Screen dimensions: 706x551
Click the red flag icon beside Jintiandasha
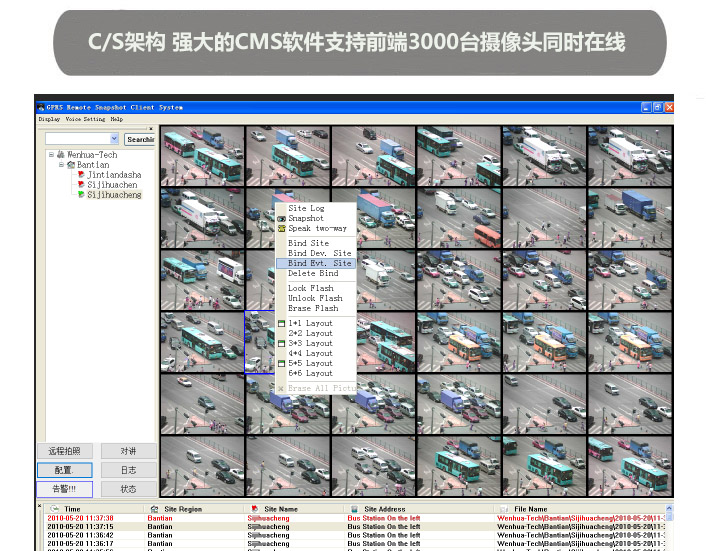point(81,175)
